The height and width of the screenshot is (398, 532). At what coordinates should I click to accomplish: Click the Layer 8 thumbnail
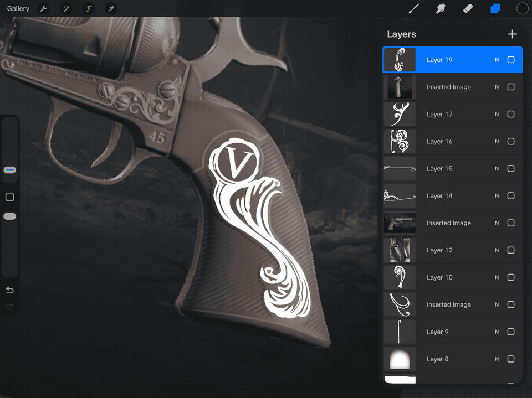pyautogui.click(x=400, y=359)
